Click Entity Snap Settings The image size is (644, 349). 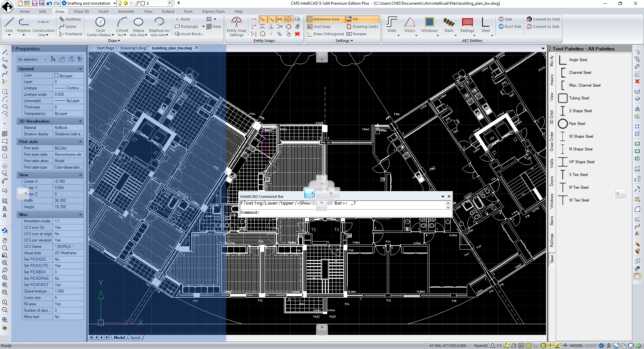[x=236, y=26]
